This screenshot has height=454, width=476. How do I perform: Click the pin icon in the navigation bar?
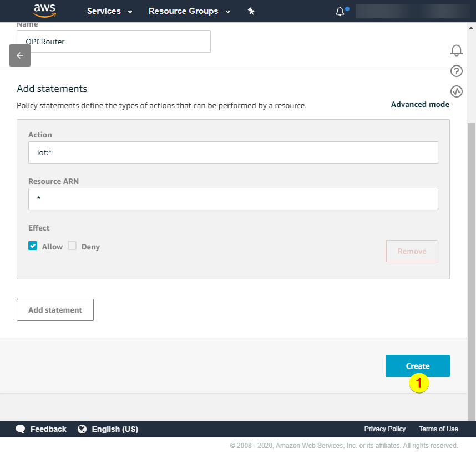251,11
